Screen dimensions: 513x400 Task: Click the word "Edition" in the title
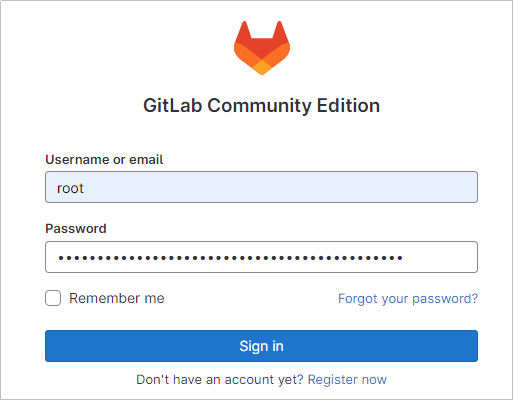click(x=348, y=106)
